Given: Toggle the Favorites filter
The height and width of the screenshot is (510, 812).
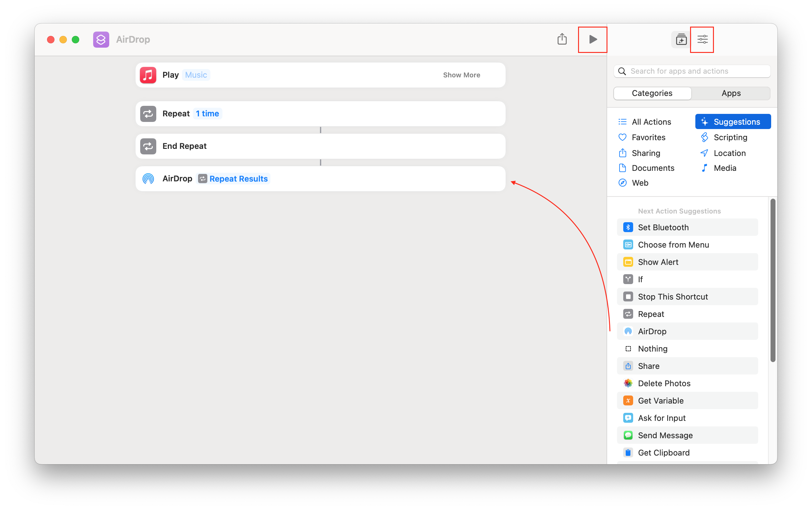Looking at the screenshot, I should click(648, 137).
